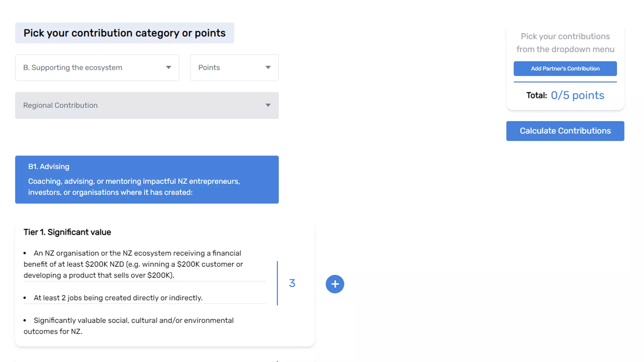Image resolution: width=644 pixels, height=362 pixels.
Task: Click the Tier 1. Significant value title
Action: tap(67, 232)
